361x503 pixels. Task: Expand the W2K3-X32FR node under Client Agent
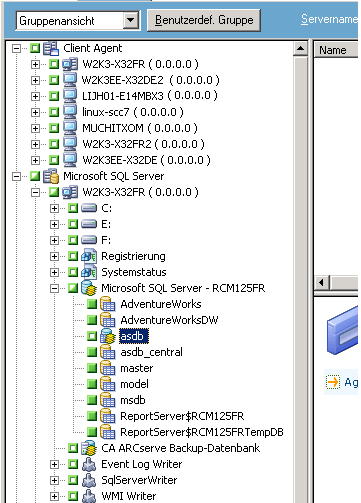click(x=35, y=64)
